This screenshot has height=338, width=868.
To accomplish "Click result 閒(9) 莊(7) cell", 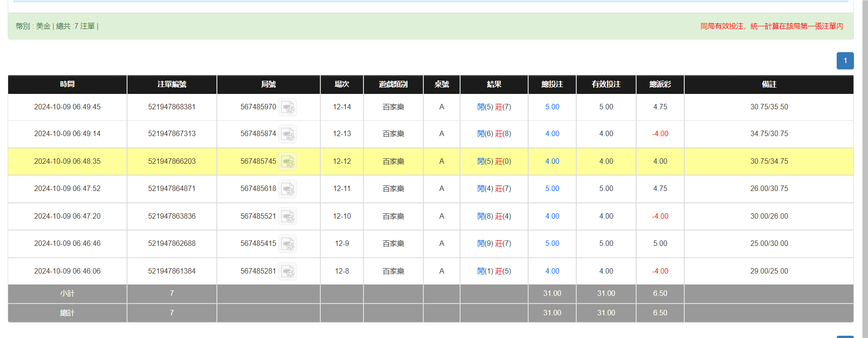I will 494,244.
